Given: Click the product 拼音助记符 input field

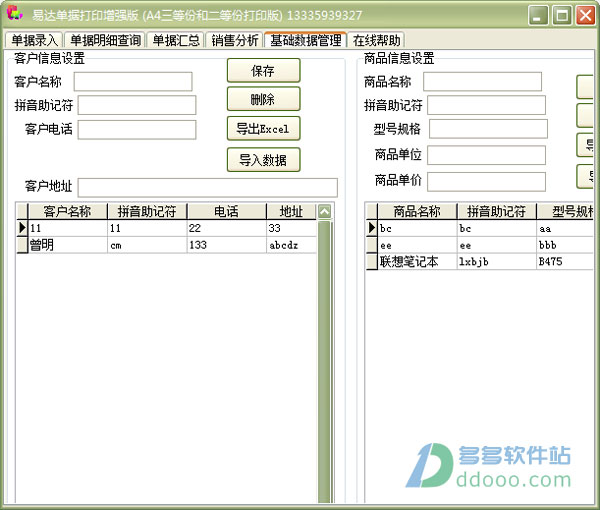Looking at the screenshot, I should [486, 105].
